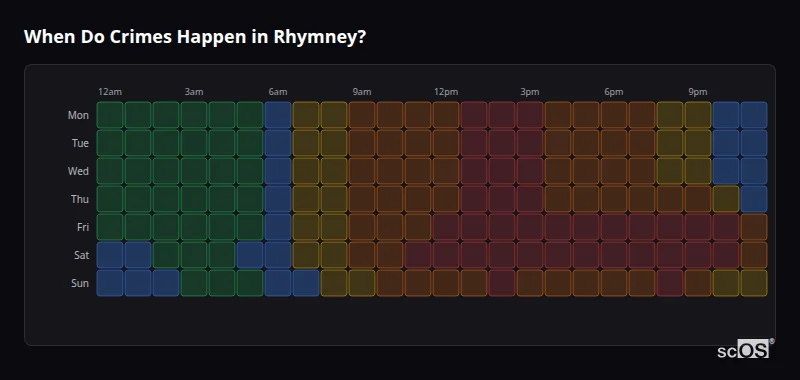
Task: Select the Saturday 6am blue cell
Action: click(278, 255)
